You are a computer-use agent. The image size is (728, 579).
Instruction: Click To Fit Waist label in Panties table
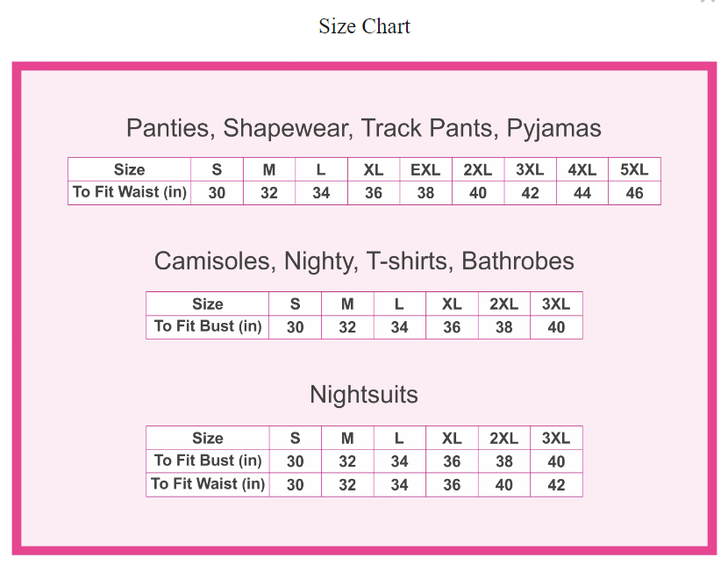[x=130, y=192]
